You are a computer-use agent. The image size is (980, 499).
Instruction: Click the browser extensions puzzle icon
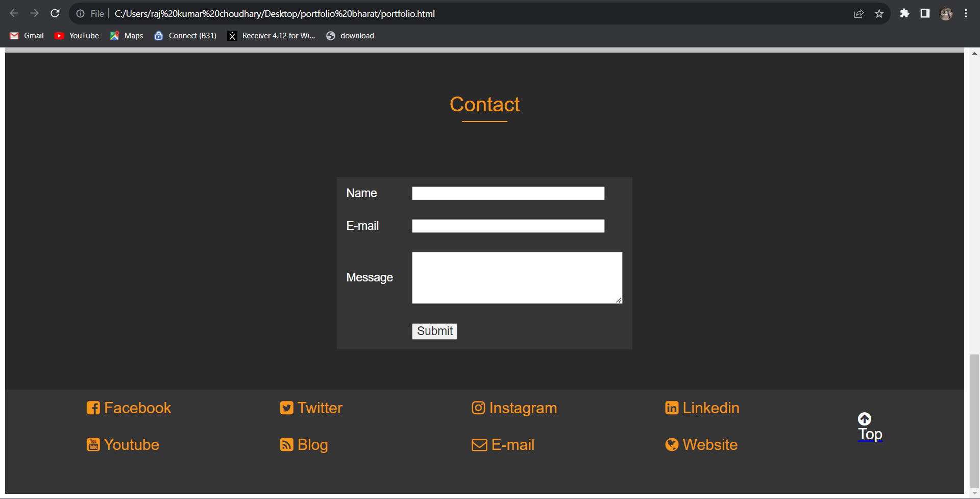click(904, 13)
